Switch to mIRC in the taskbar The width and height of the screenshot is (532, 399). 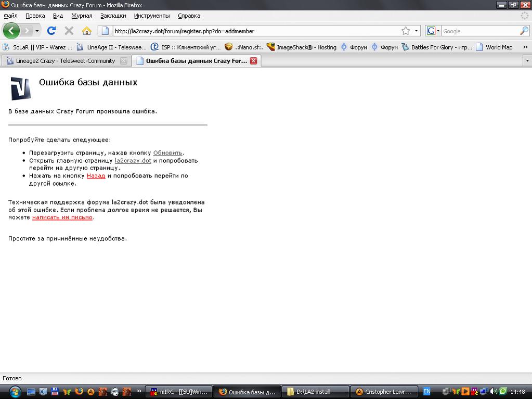click(179, 392)
